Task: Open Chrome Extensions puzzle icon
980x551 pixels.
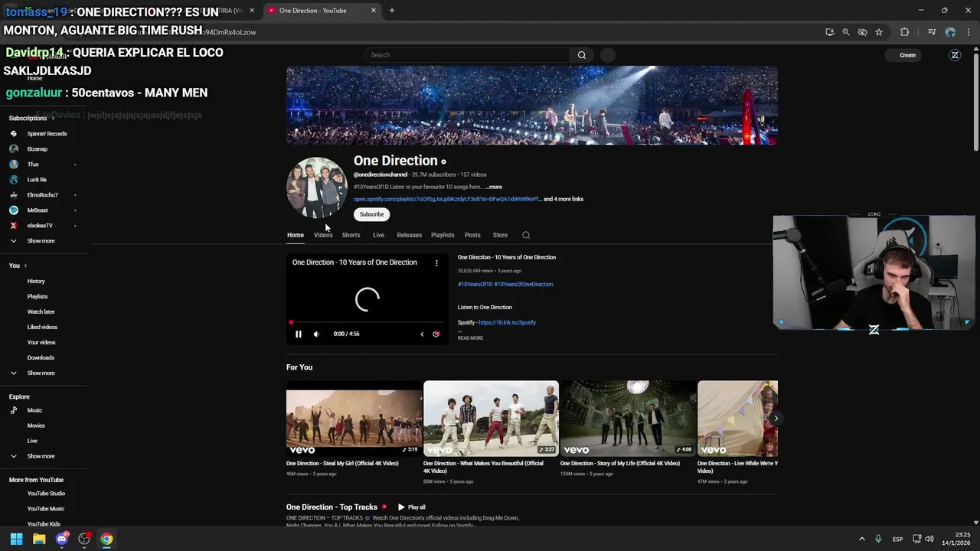Action: pos(905,32)
